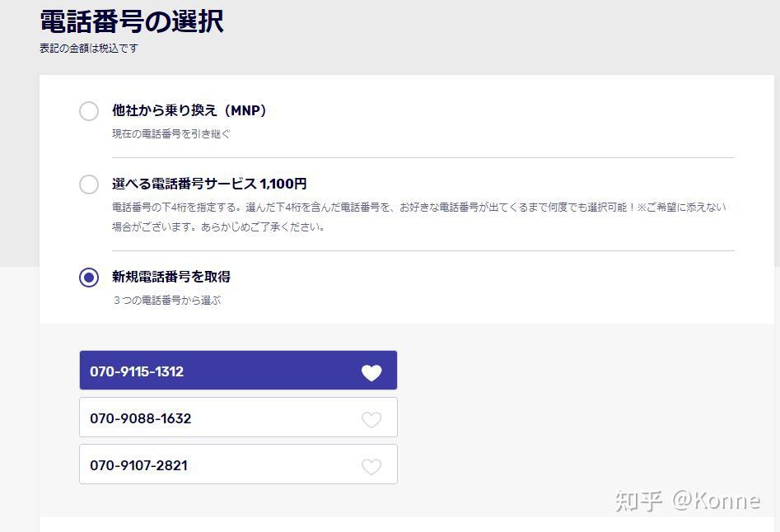Click the 知乎 watermark logo text
This screenshot has width=780, height=532.
(639, 500)
